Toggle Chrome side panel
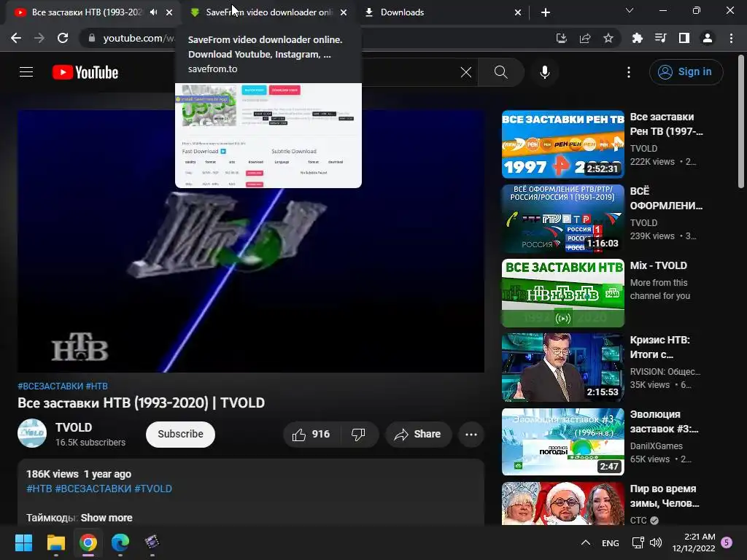Viewport: 747px width, 560px height. tap(684, 38)
